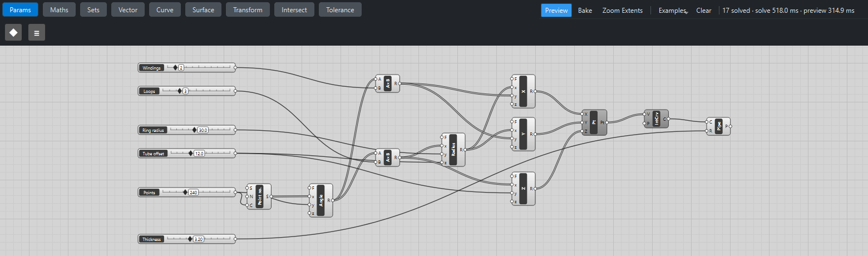The width and height of the screenshot is (868, 256).
Task: Click the Ring radius slider handle
Action: coord(194,130)
